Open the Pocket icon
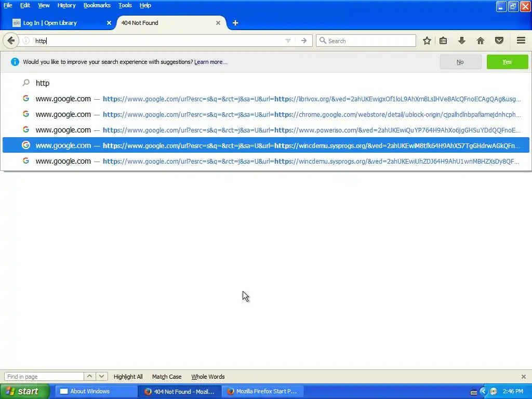 pyautogui.click(x=499, y=41)
